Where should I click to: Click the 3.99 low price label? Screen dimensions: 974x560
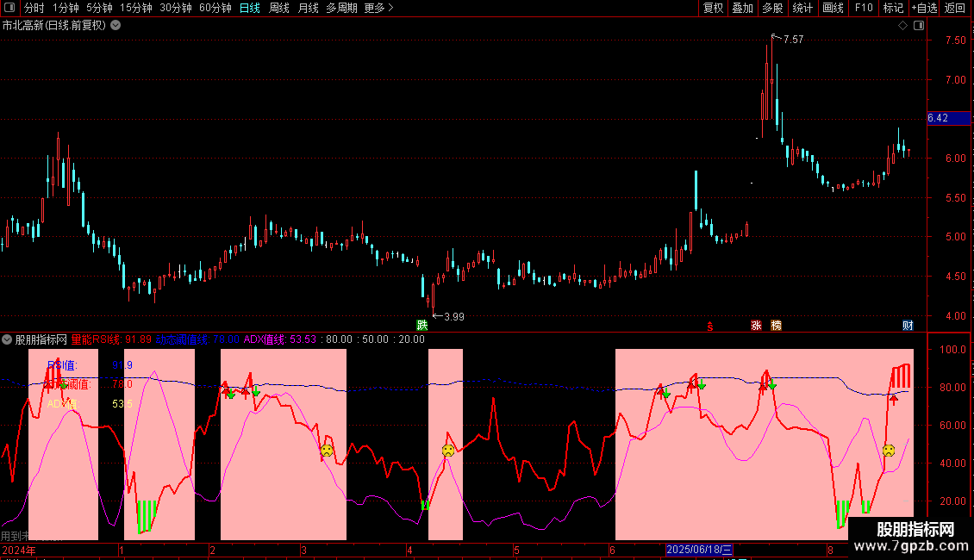tap(454, 317)
